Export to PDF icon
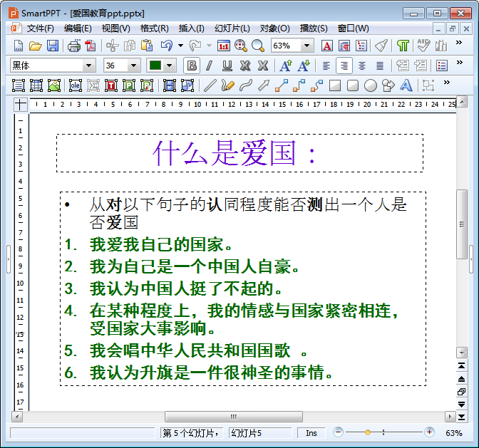Image resolution: width=479 pixels, height=448 pixels. pos(91,46)
